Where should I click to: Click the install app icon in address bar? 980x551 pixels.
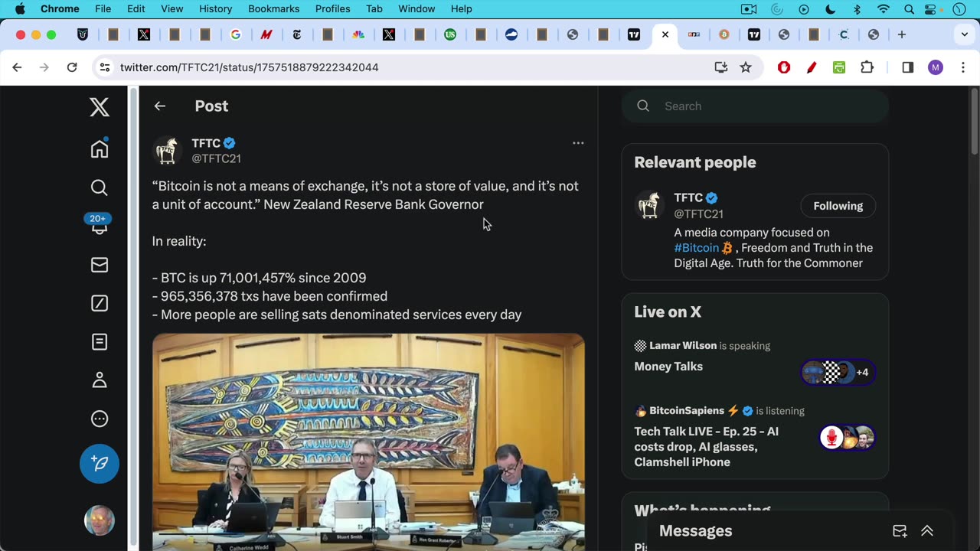720,67
